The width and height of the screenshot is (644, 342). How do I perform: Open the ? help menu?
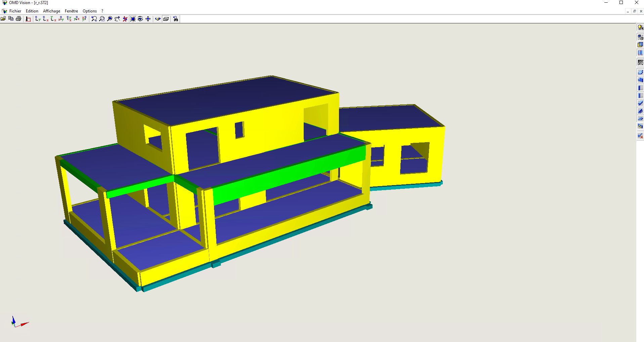tap(102, 11)
